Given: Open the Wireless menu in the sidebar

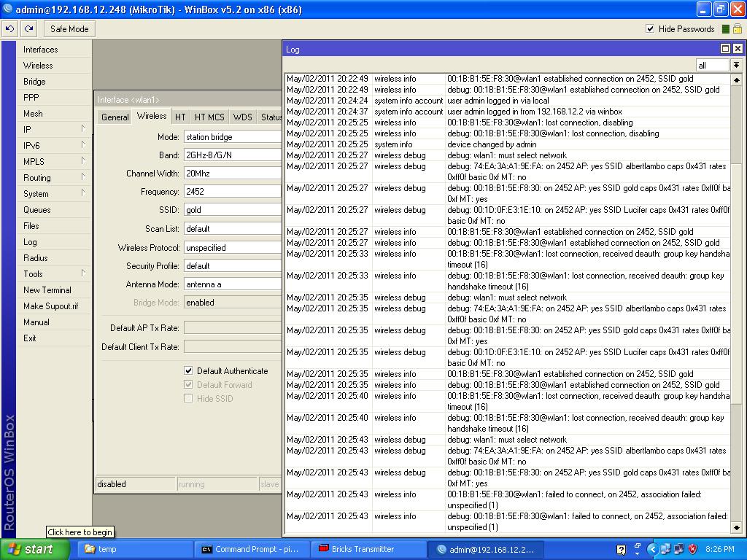Looking at the screenshot, I should click(38, 66).
